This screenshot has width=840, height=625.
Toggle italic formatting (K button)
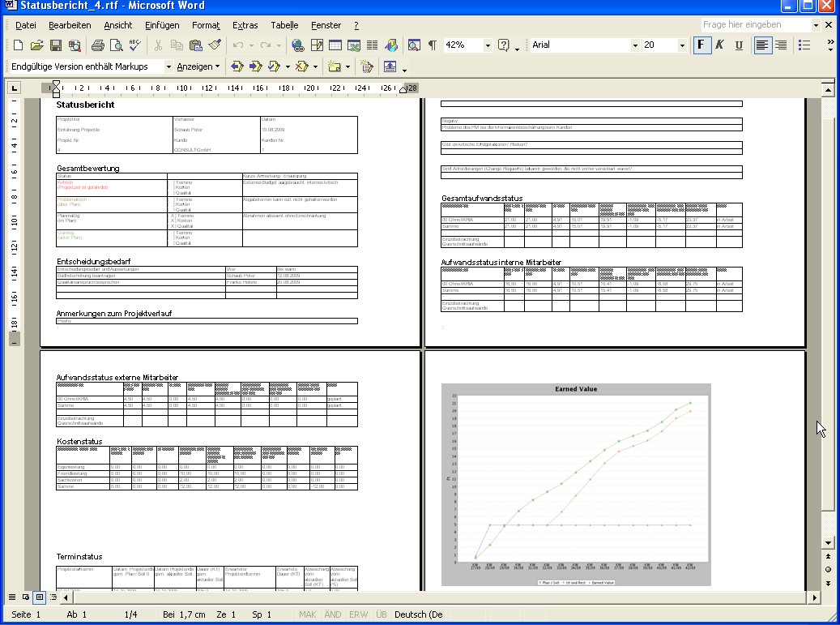point(718,45)
